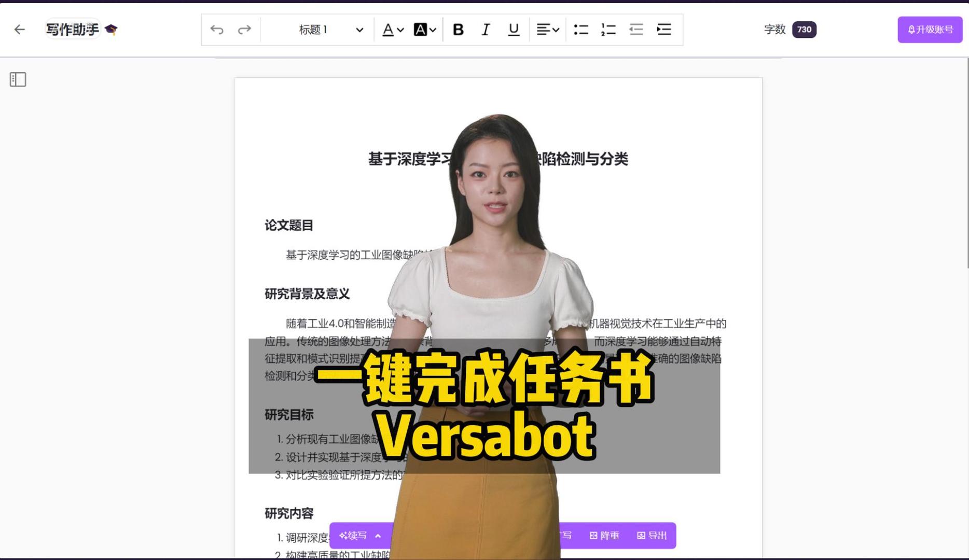Click the bulleted list icon
This screenshot has height=560, width=969.
581,30
